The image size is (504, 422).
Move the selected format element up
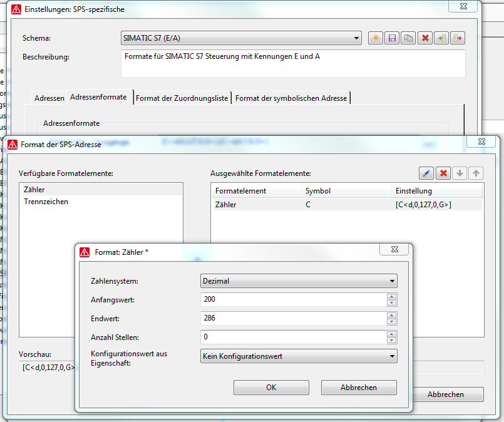pyautogui.click(x=476, y=173)
